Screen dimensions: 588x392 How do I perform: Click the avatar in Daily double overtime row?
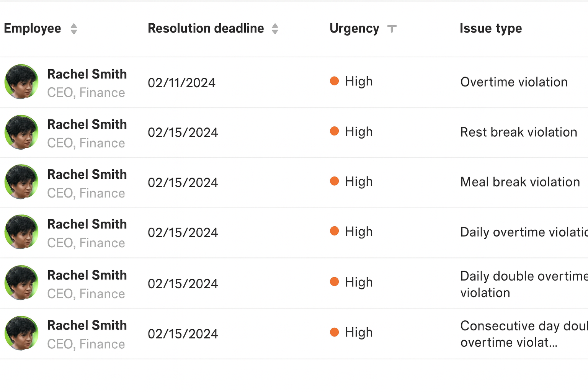coord(21,283)
